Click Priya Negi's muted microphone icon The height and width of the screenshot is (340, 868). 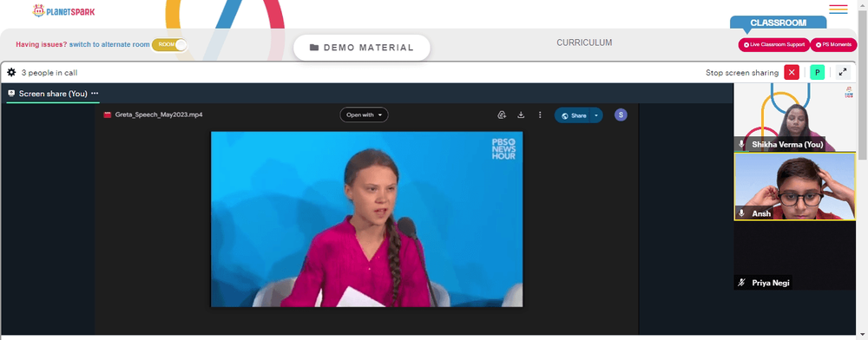point(742,283)
